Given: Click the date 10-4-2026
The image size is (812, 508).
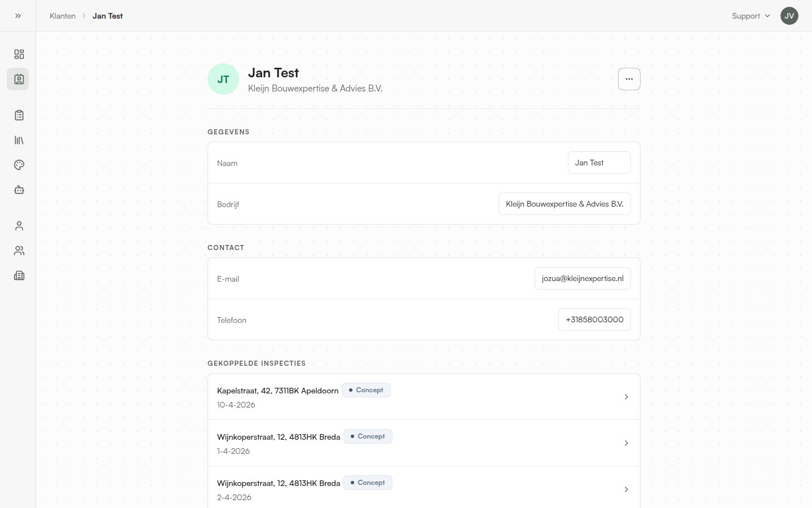Looking at the screenshot, I should pyautogui.click(x=236, y=405).
